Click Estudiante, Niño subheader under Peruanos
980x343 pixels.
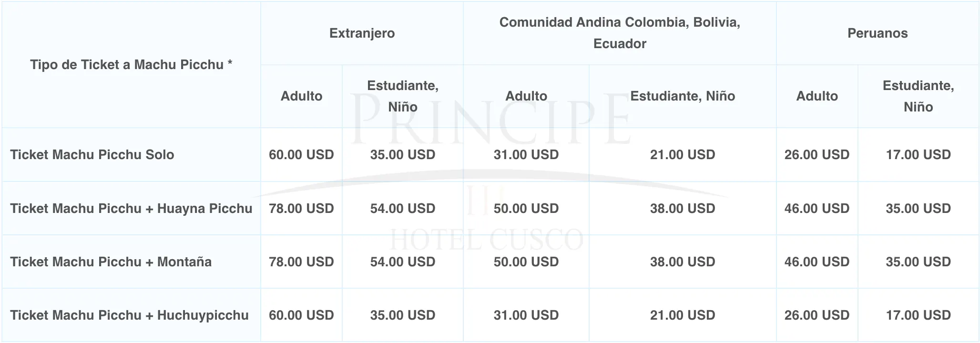[x=919, y=96]
